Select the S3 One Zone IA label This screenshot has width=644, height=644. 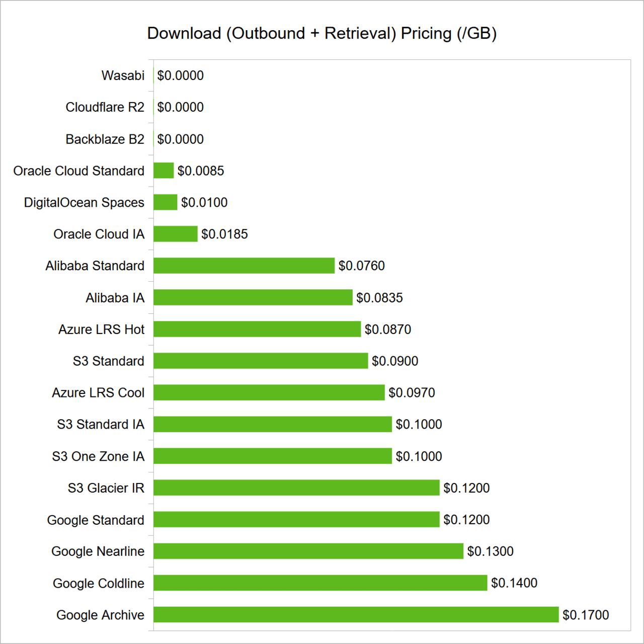tap(98, 456)
